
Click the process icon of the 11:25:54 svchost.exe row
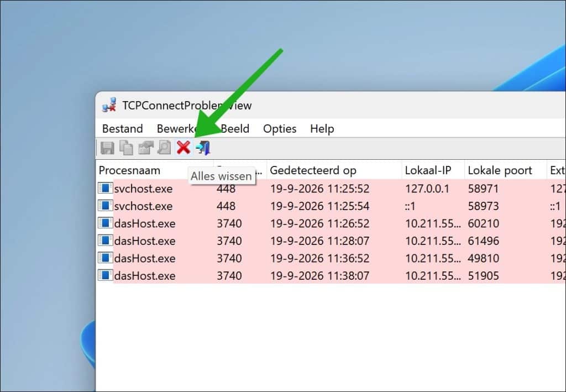coord(105,205)
